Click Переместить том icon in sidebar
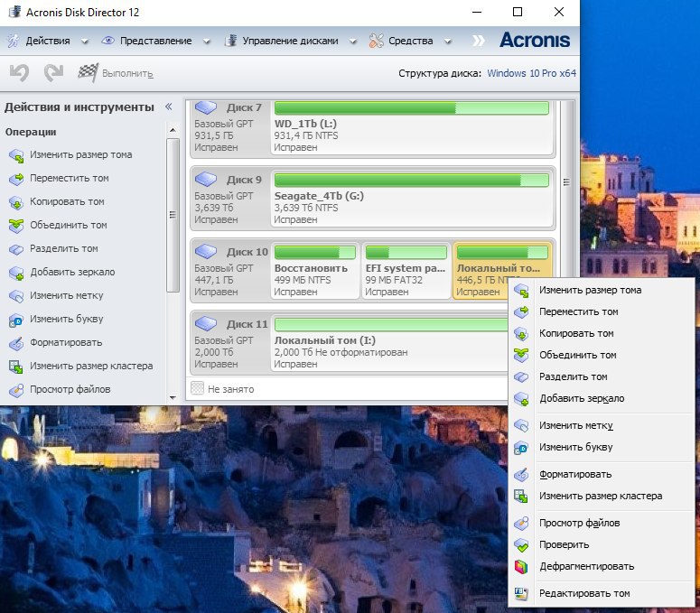Image resolution: width=700 pixels, height=613 pixels. click(16, 179)
